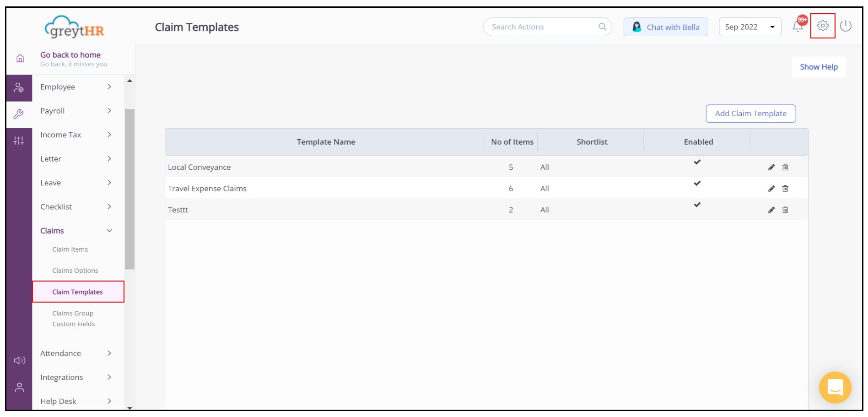Open the settings gear icon
Screen dimensions: 868x417
point(823,27)
